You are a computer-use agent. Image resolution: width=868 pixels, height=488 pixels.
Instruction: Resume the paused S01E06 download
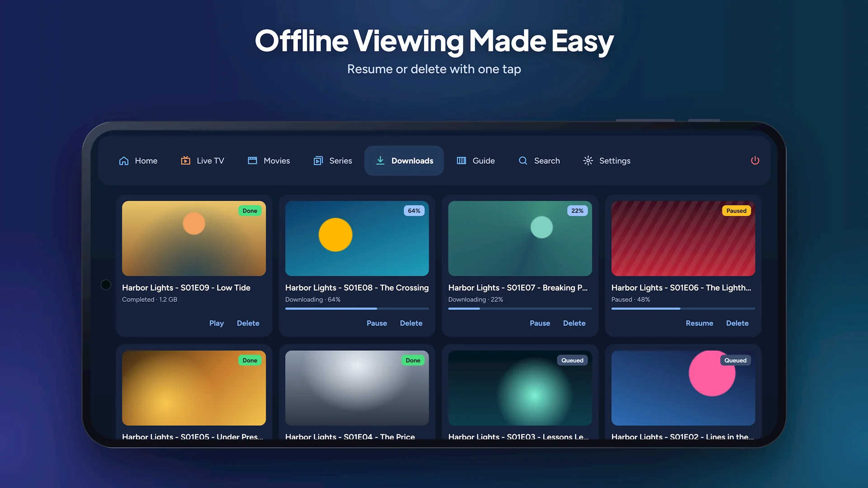click(699, 323)
